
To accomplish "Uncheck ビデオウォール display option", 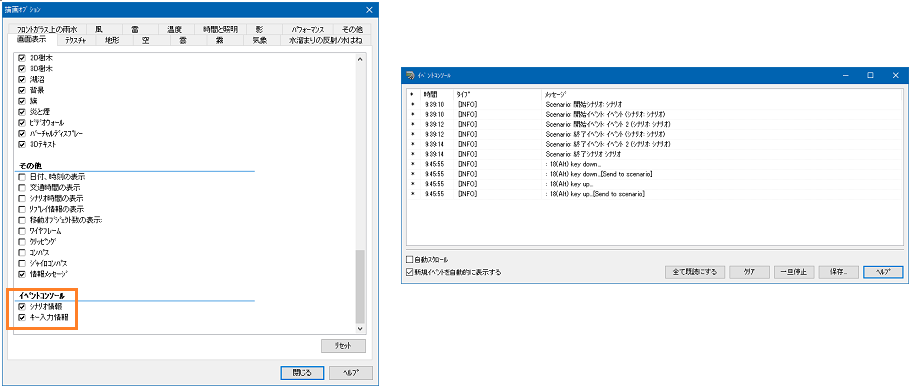I will (22, 123).
